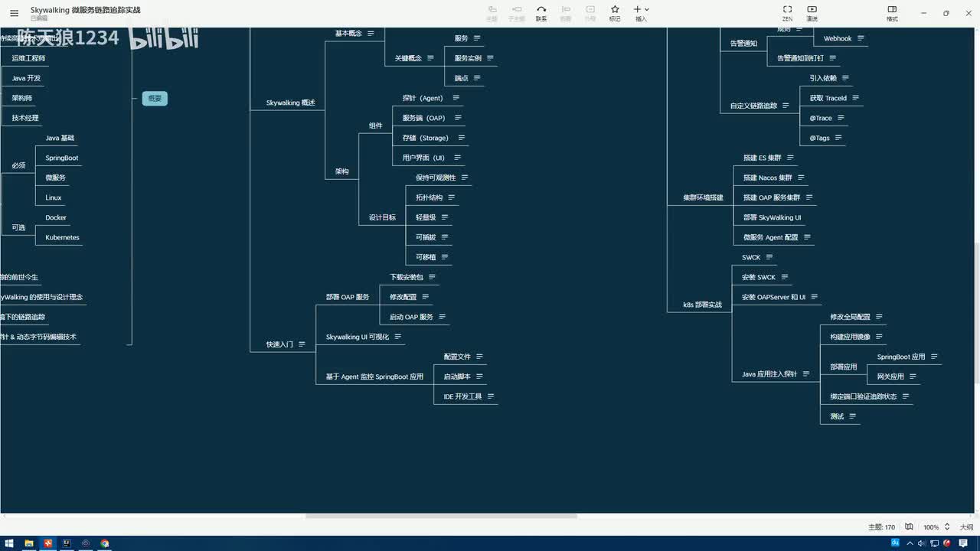The width and height of the screenshot is (980, 551).
Task: Open the map overview icon in status bar
Action: (x=909, y=527)
